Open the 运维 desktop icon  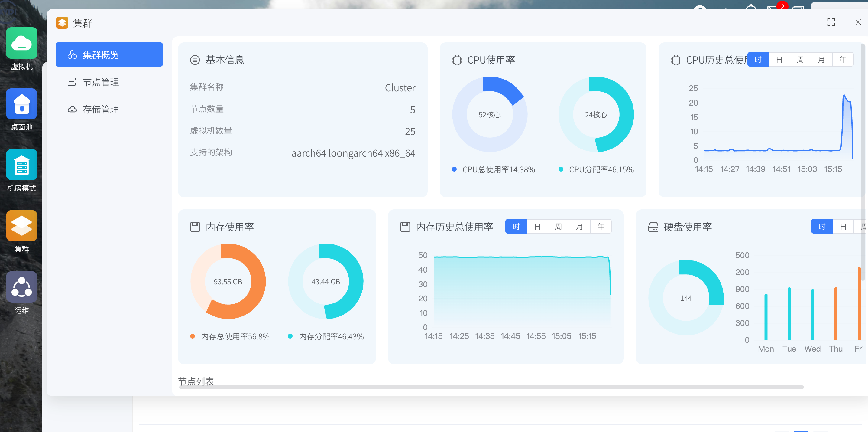[x=21, y=287]
